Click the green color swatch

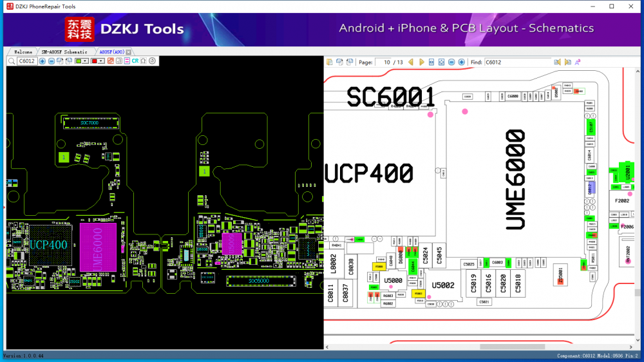point(79,61)
